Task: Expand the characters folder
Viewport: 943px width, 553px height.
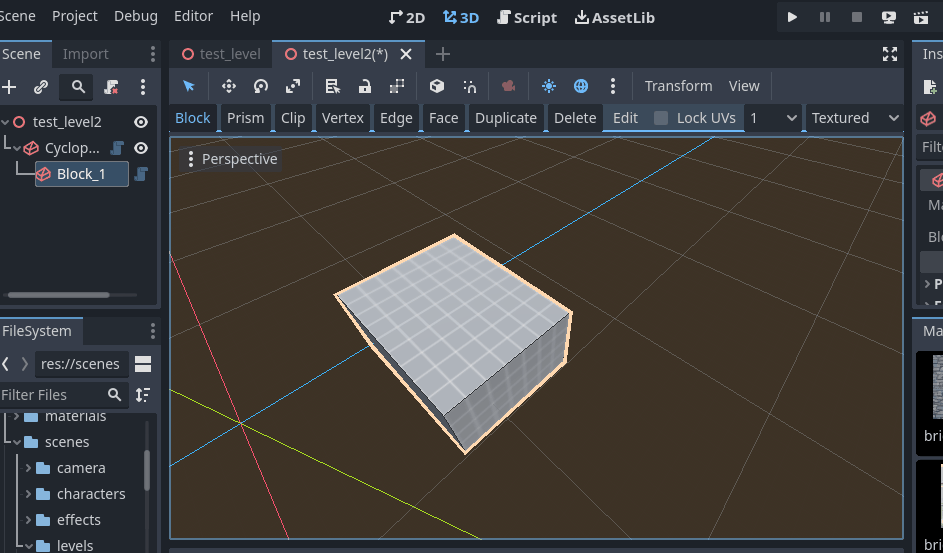Action: 28,493
